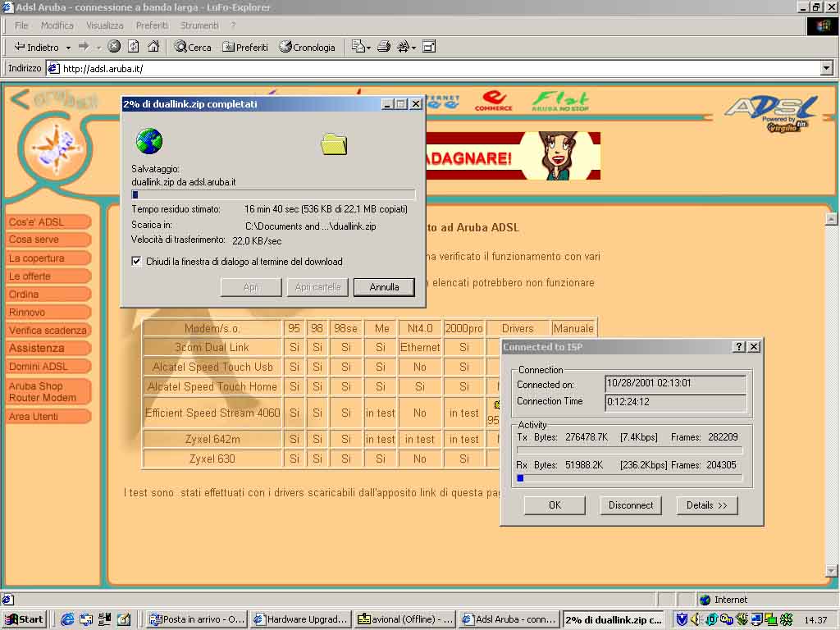
Task: Go to the Home page icon
Action: click(153, 47)
